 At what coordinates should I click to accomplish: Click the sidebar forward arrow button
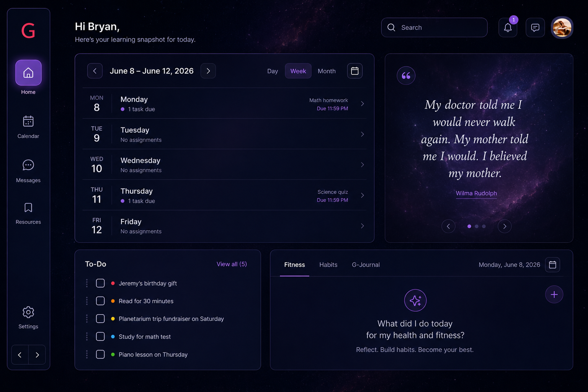point(37,355)
